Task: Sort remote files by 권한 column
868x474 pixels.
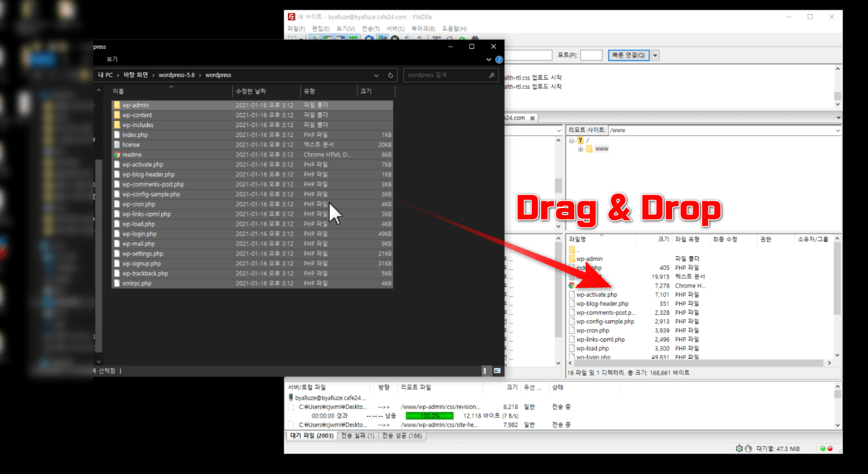Action: (x=766, y=239)
